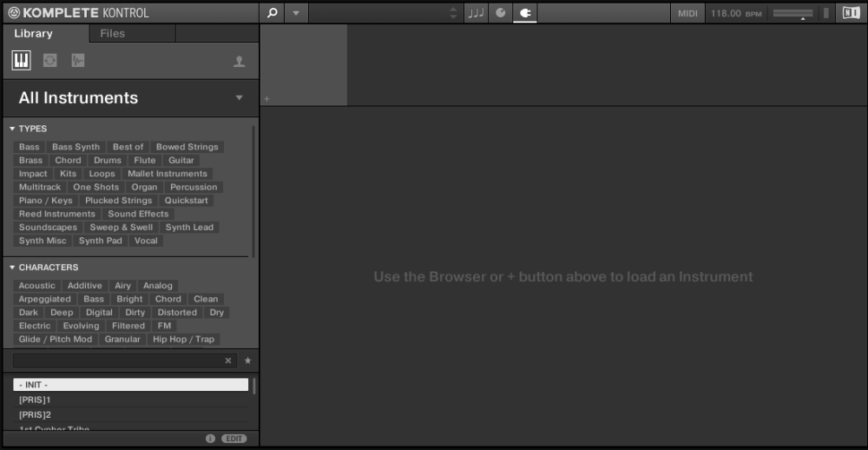Filter by the Piano / Keys tag
Screen dimensions: 868x450
coord(45,200)
